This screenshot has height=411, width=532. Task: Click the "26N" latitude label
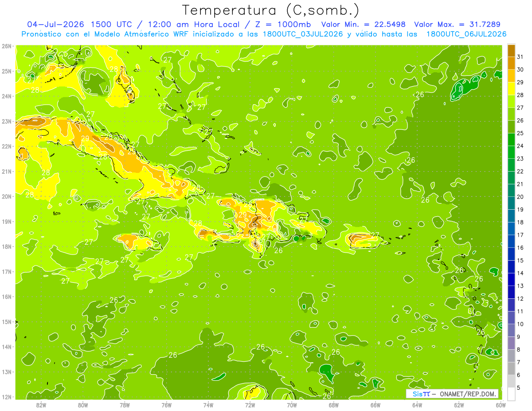click(6, 46)
